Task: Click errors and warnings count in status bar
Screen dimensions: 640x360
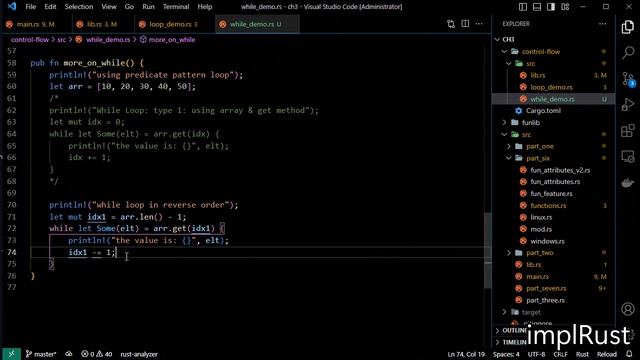Action: coord(96,354)
